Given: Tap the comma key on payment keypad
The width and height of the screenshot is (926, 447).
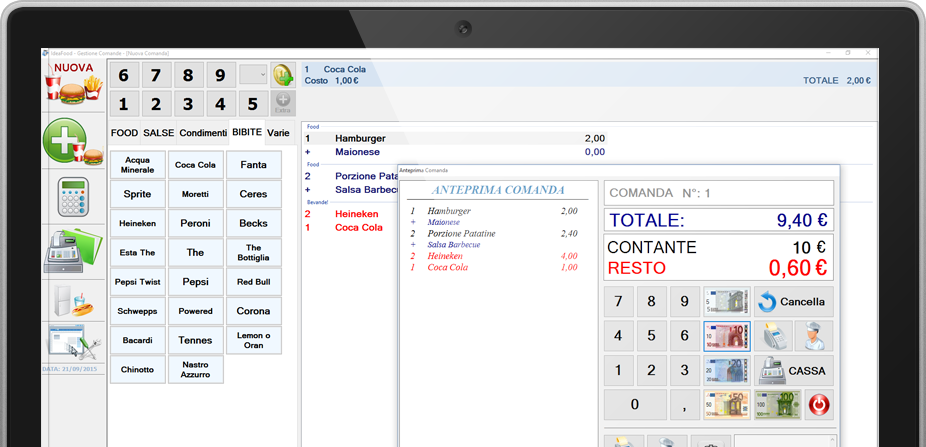Looking at the screenshot, I should point(685,405).
